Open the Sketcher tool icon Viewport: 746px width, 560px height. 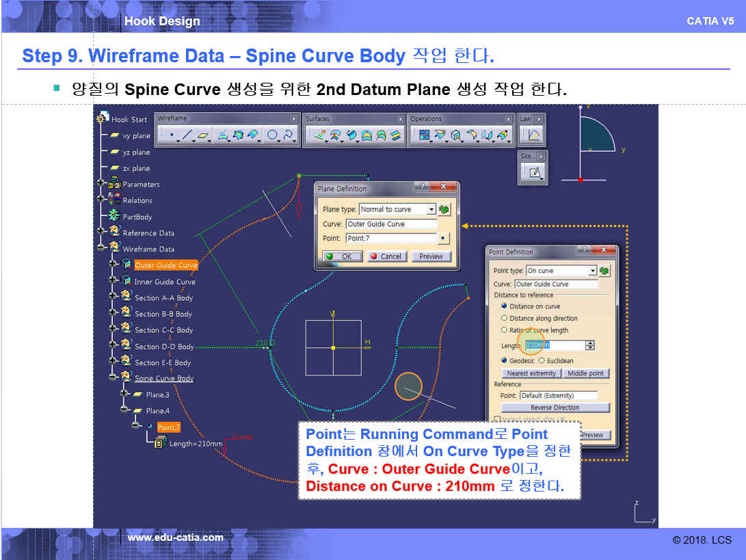(x=534, y=173)
